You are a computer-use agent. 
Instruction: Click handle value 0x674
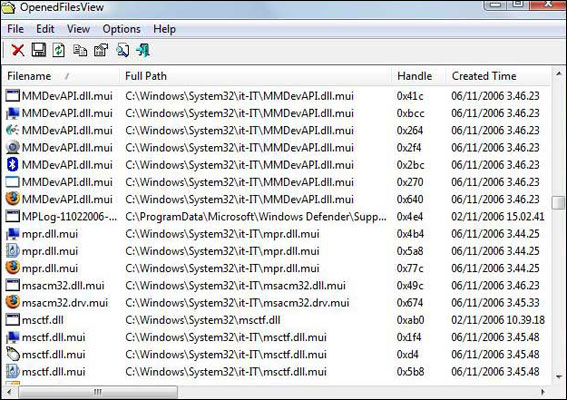point(410,303)
